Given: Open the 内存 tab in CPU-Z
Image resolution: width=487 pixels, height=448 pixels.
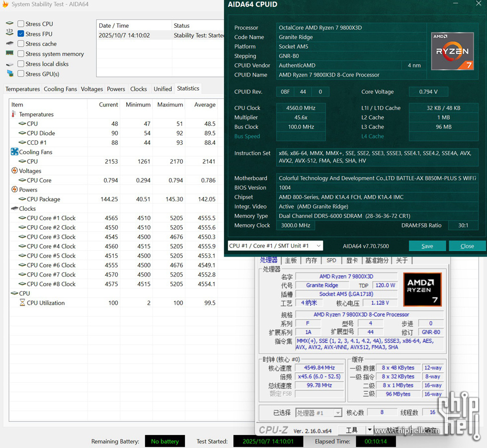Looking at the screenshot, I should 311,261.
